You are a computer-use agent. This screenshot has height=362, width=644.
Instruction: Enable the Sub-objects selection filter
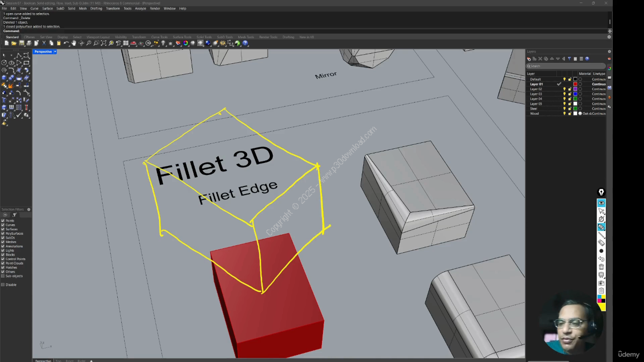3,276
